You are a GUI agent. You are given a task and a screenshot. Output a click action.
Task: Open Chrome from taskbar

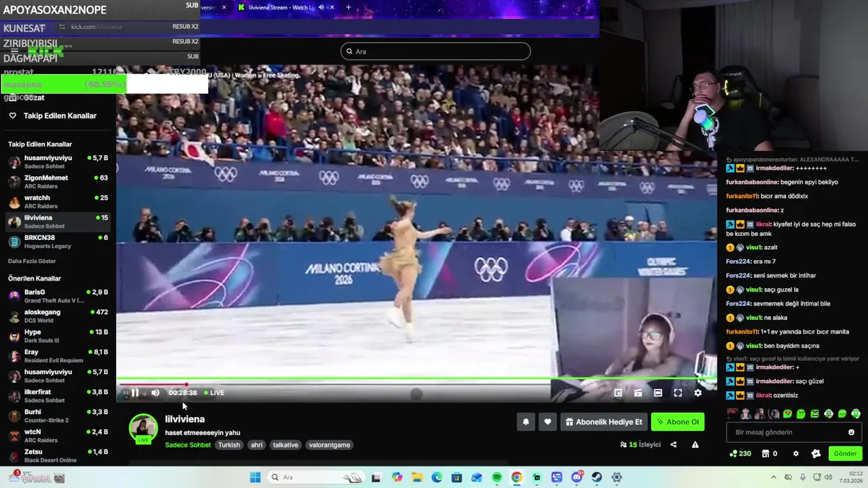click(517, 477)
